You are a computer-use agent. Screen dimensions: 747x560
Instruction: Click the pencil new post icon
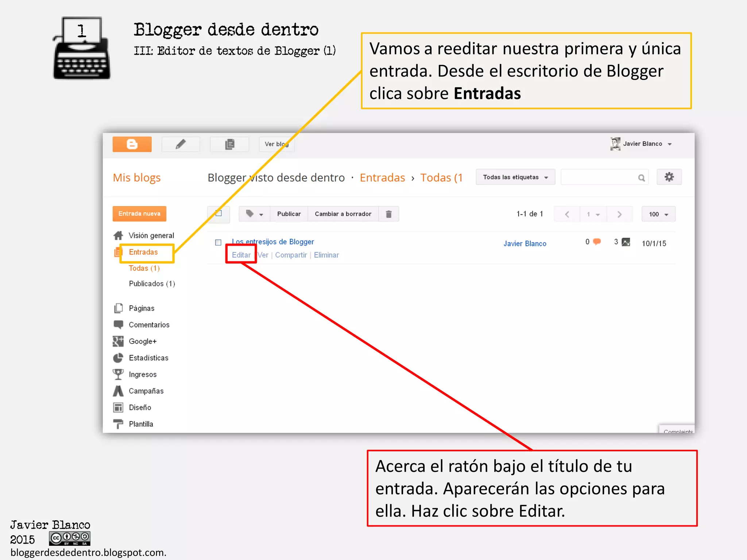pyautogui.click(x=181, y=144)
